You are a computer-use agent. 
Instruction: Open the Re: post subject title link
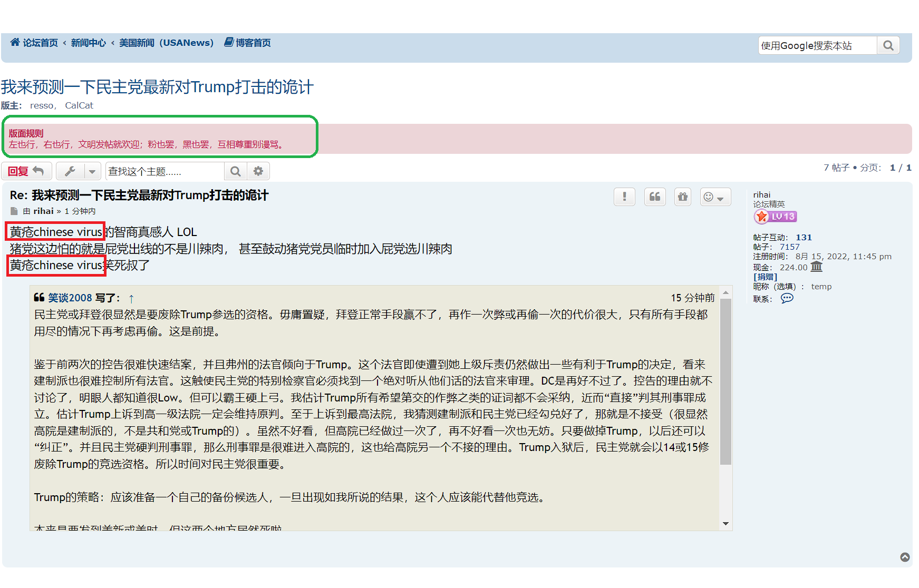pyautogui.click(x=139, y=195)
